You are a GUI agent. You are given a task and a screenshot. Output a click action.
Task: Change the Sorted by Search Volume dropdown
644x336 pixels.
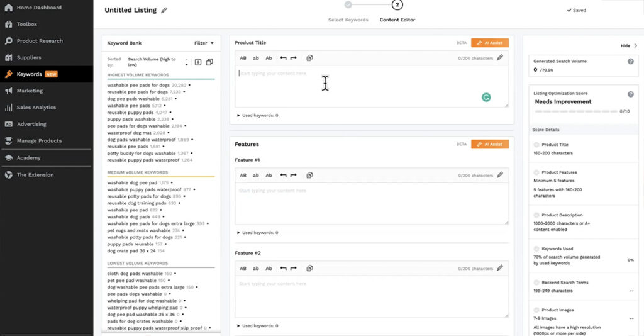(158, 62)
